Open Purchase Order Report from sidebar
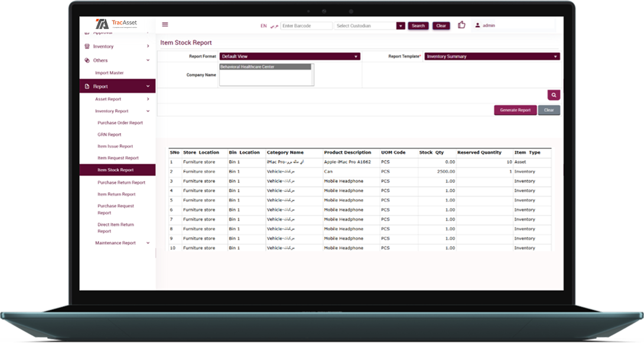 pos(120,123)
